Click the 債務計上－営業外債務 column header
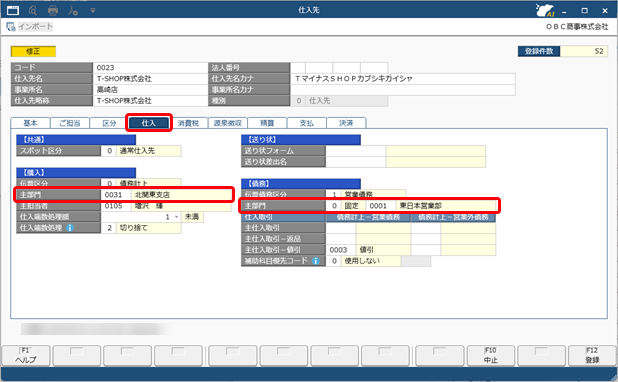The width and height of the screenshot is (618, 382). 453,217
